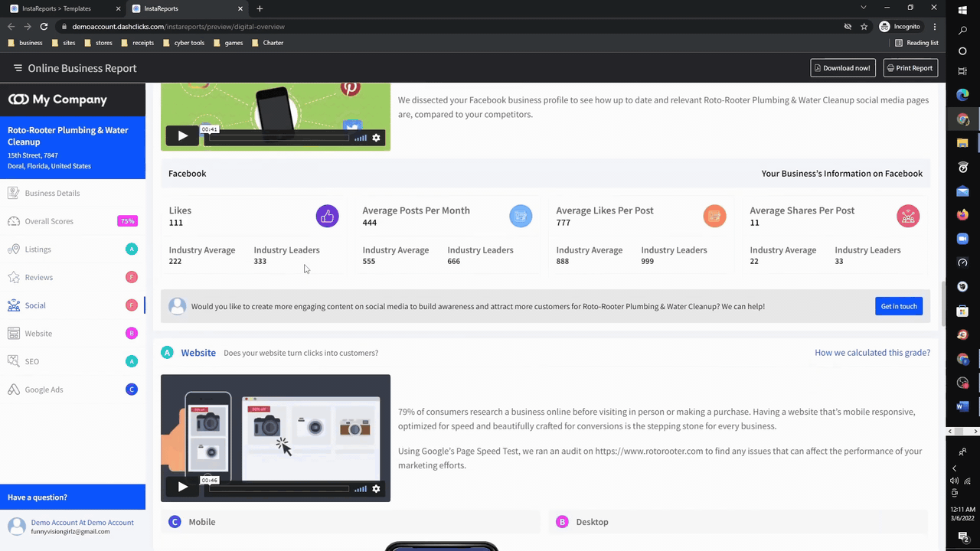Open Windows search in taskbar

(x=962, y=31)
